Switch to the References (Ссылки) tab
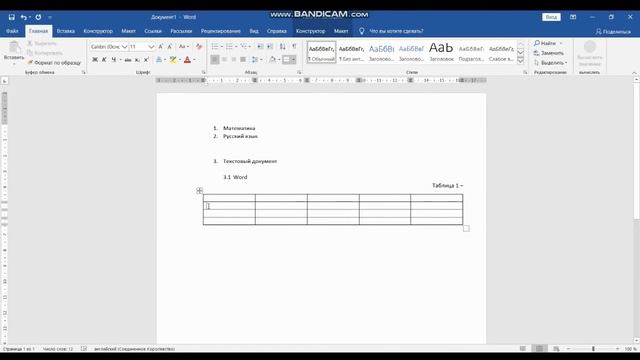The width and height of the screenshot is (640, 360). [153, 31]
